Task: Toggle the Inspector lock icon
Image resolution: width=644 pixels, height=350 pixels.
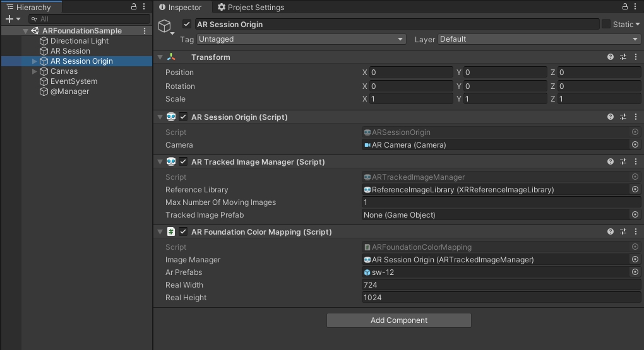Action: [624, 7]
